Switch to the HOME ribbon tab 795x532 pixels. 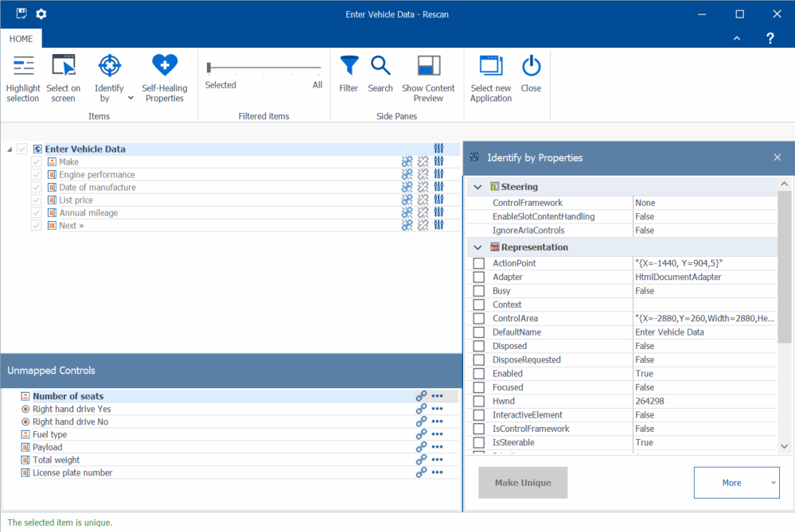coord(21,38)
